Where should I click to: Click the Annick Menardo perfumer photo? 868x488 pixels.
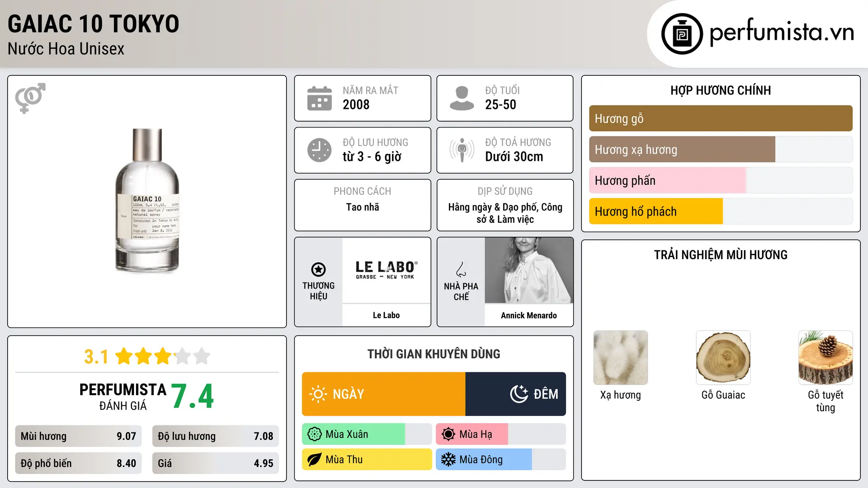tap(529, 270)
